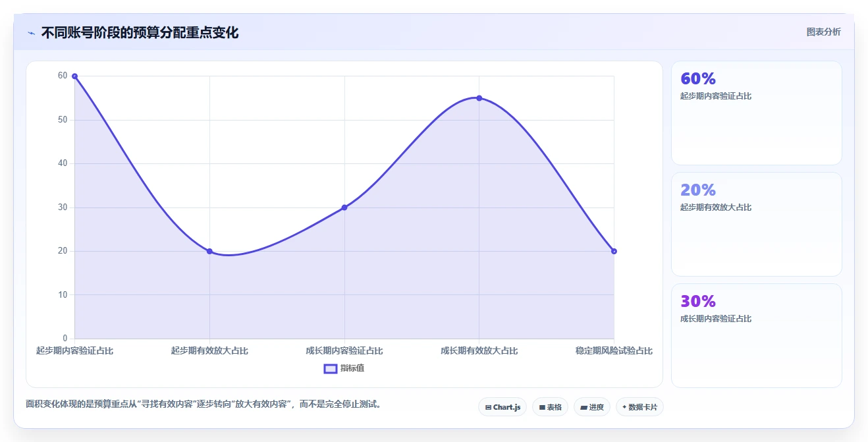Screen dimensions: 868x442
Task: Select the 进度 tag button
Action: 592,407
